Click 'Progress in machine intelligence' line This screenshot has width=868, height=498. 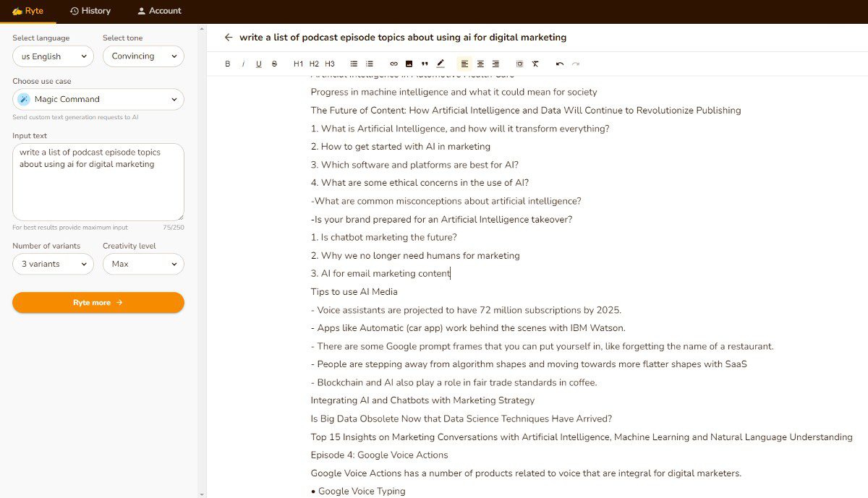pyautogui.click(x=454, y=92)
